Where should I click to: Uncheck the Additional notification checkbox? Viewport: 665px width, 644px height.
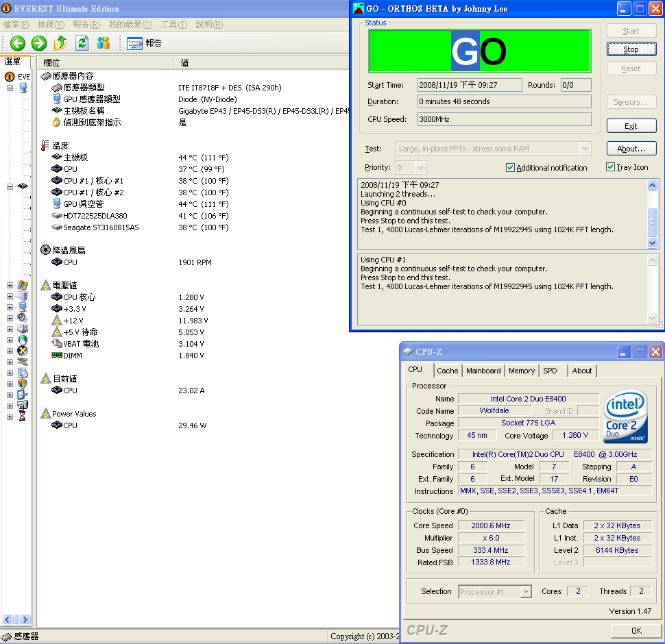click(510, 168)
